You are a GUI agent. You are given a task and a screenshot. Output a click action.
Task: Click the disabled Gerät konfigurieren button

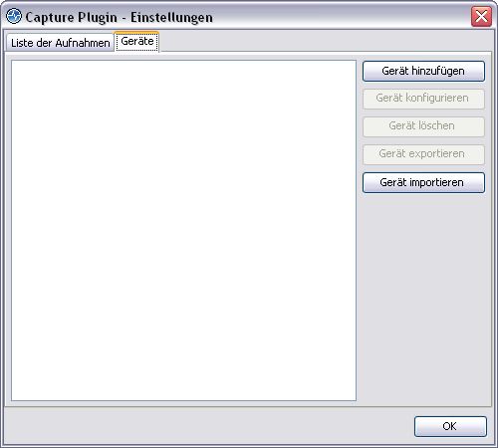pos(423,99)
